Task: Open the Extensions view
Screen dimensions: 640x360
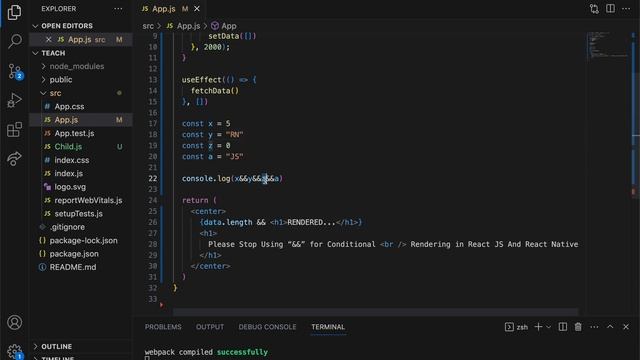Action: click(15, 129)
